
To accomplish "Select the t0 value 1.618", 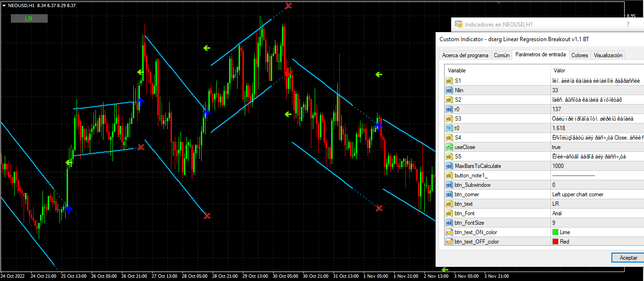I will (x=559, y=128).
